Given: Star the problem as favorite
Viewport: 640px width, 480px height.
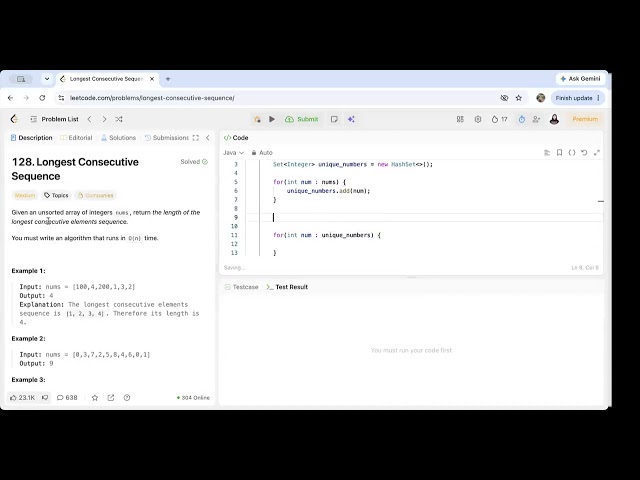Looking at the screenshot, I should [x=95, y=398].
